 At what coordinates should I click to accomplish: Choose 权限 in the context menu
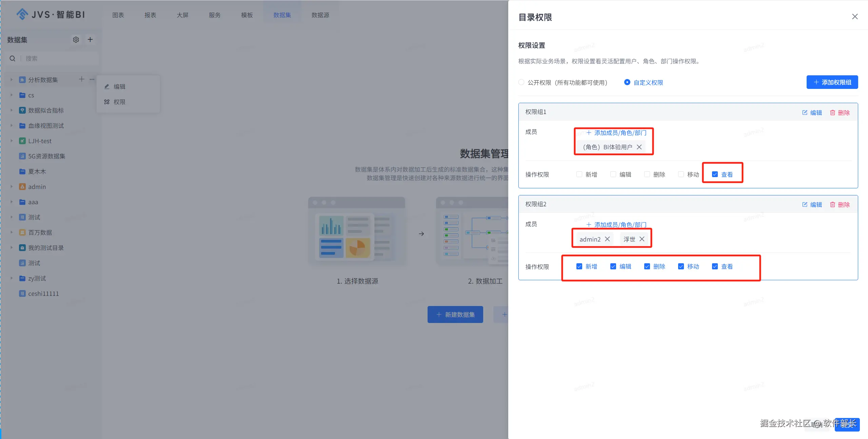tap(119, 102)
